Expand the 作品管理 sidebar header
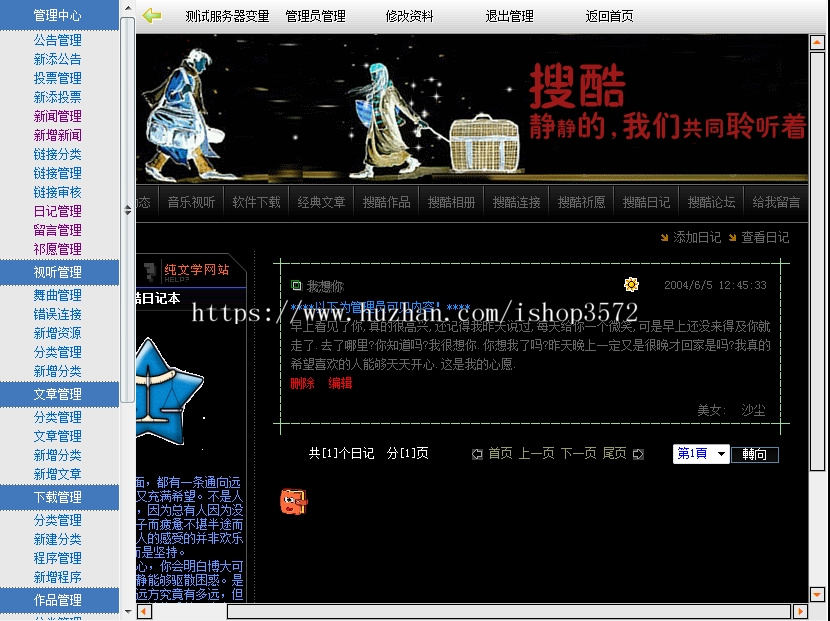This screenshot has width=830, height=621. click(x=59, y=600)
